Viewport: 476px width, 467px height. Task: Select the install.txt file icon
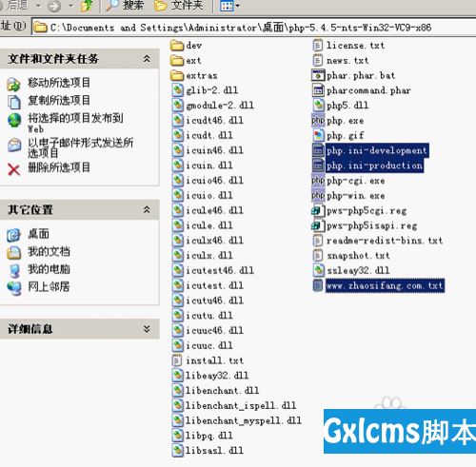pyautogui.click(x=177, y=360)
